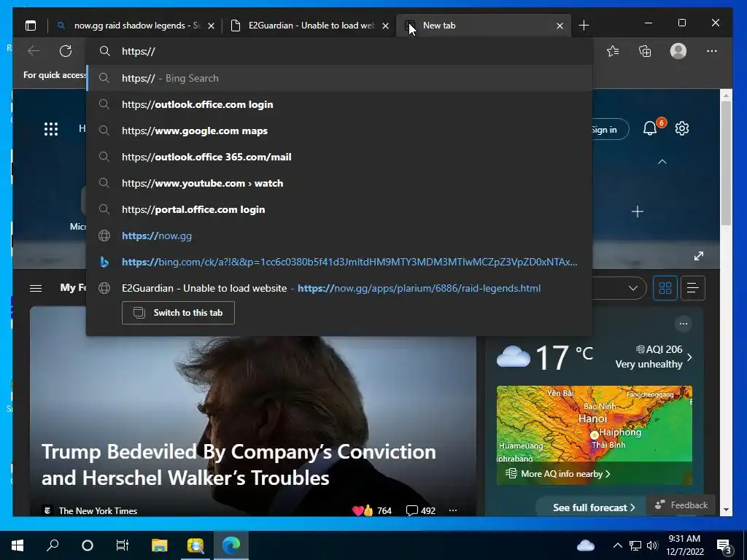Viewport: 747px width, 560px height.
Task: Open a new browser tab with plus
Action: point(584,26)
